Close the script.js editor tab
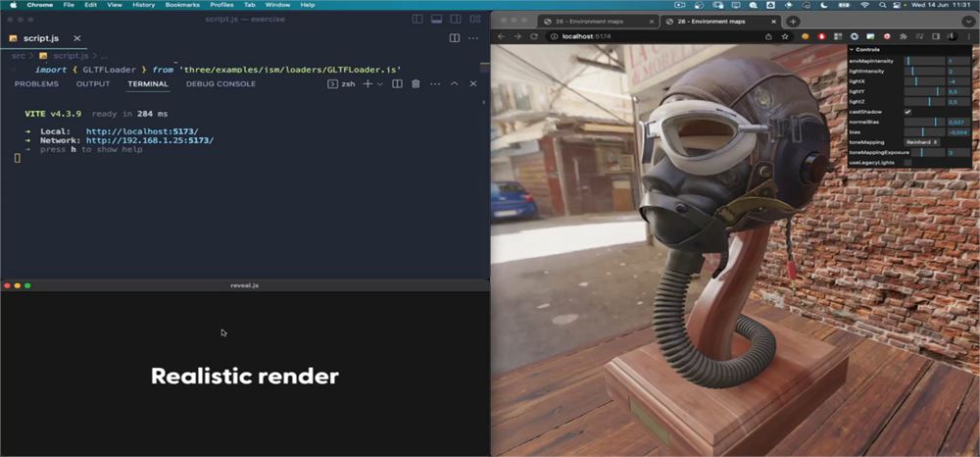 tap(77, 38)
